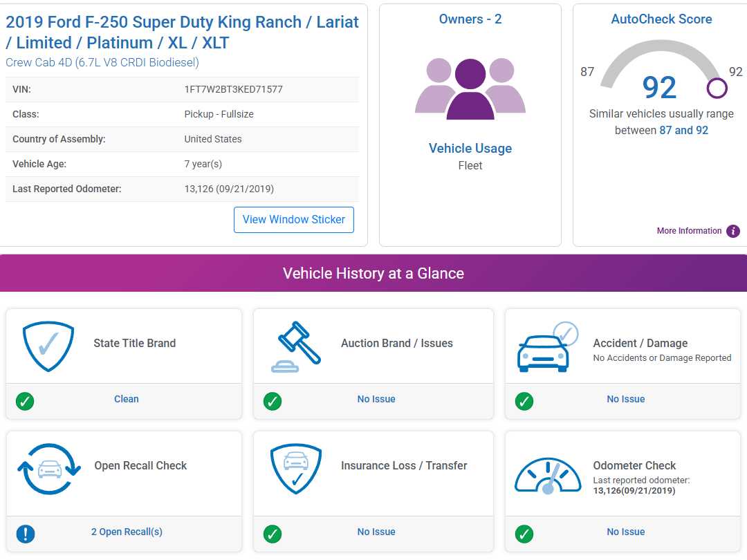Click the More Information info icon
This screenshot has width=747, height=560.
[733, 232]
